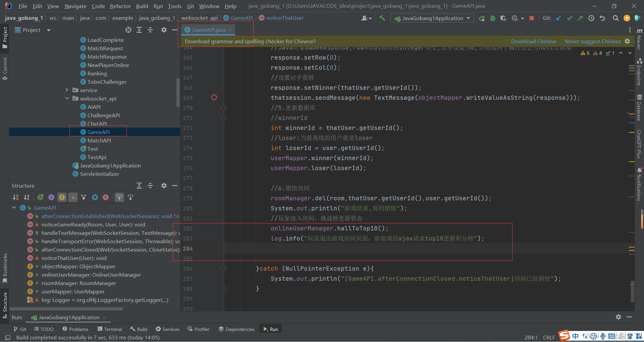
Task: Open the Database side tool window
Action: pyautogui.click(x=639, y=108)
